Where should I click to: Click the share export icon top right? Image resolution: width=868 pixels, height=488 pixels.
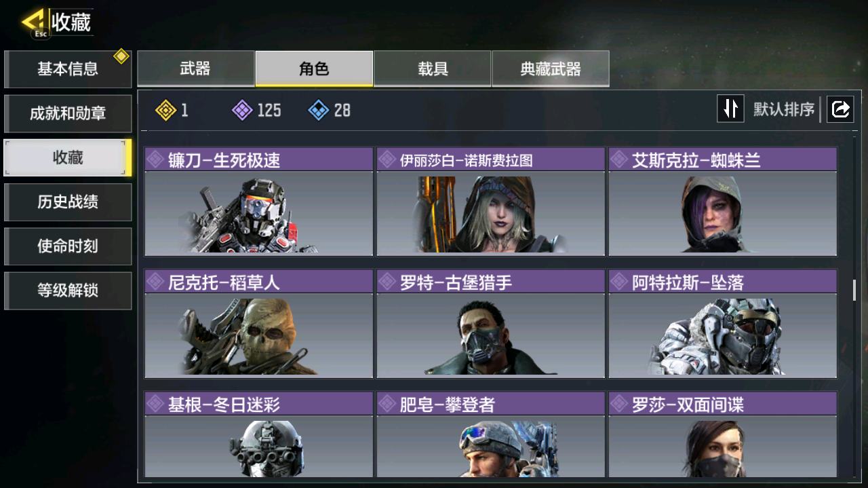(x=840, y=109)
